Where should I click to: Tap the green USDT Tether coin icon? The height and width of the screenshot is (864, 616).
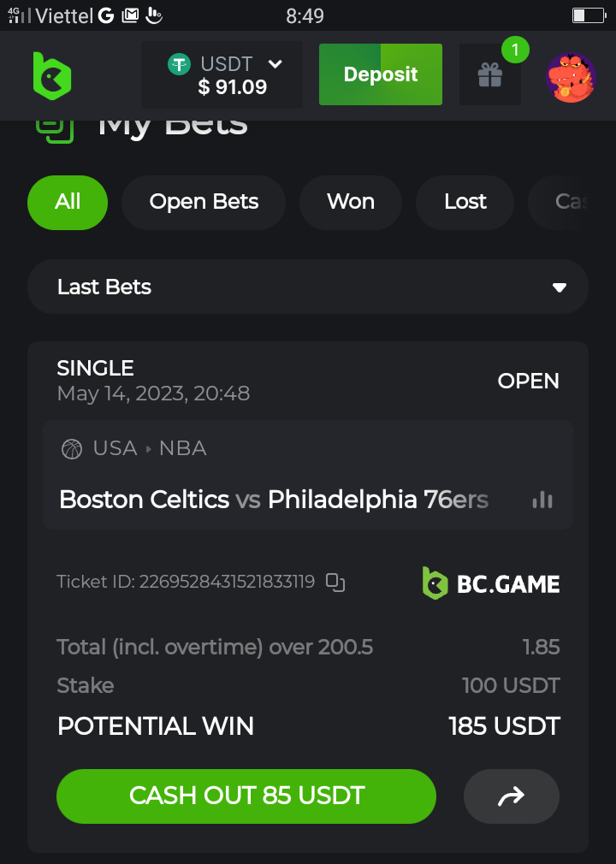179,64
